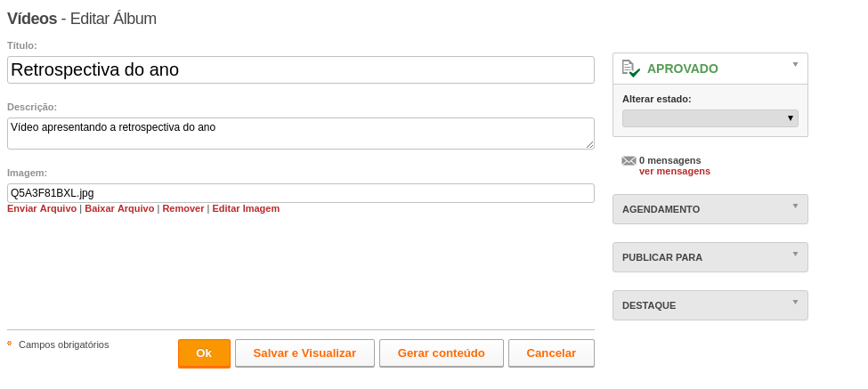Click the Editar Imagem link
Screen dimensions: 868x389
tap(246, 208)
